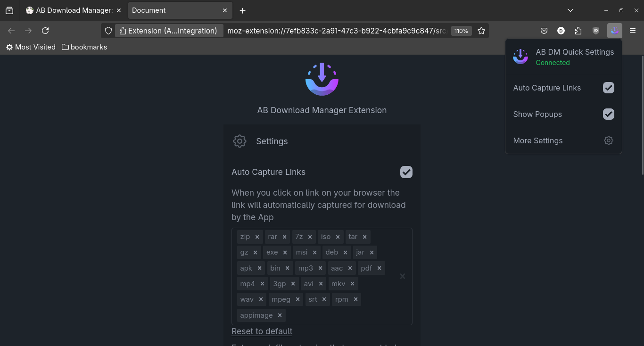
Task: Remove the rar extension tag
Action: pyautogui.click(x=284, y=237)
